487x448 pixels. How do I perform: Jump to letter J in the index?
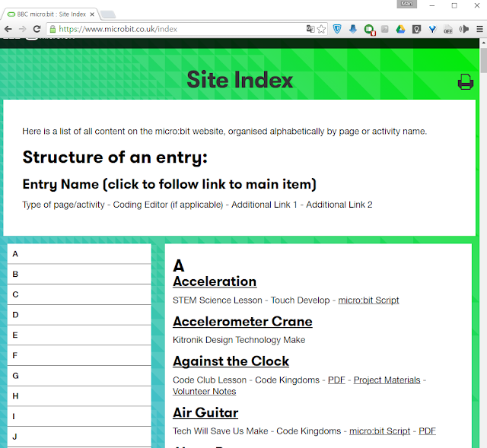[79, 437]
